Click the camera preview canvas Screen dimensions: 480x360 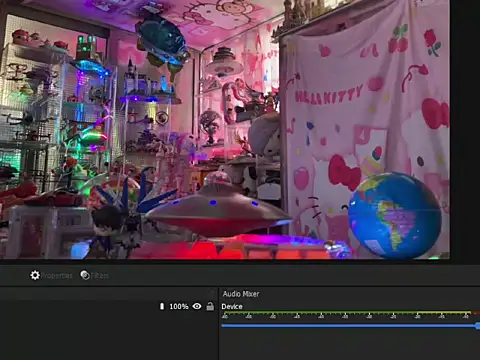pyautogui.click(x=225, y=129)
